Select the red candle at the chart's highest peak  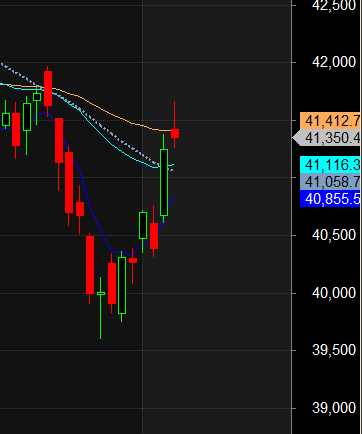pos(48,88)
